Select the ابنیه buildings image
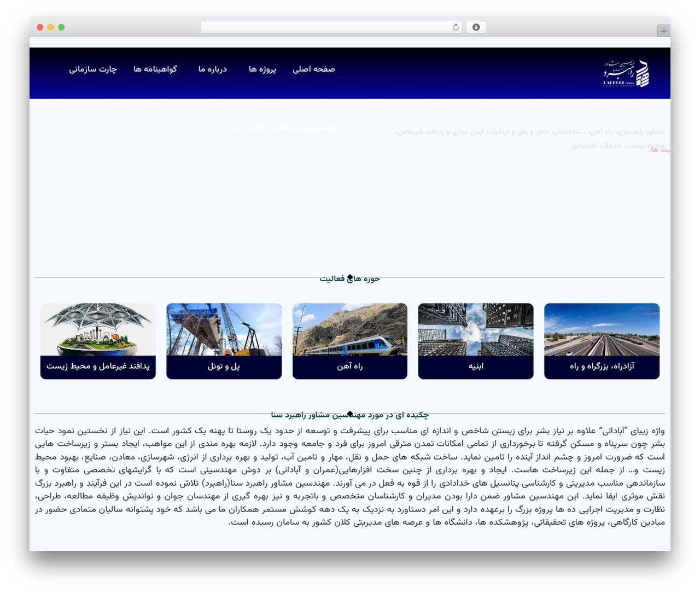This screenshot has width=700, height=593. pos(476,330)
